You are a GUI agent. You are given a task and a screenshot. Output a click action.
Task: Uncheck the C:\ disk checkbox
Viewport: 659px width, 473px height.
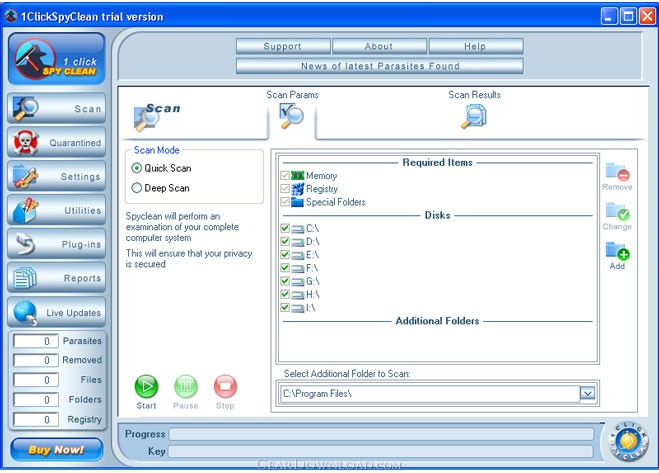tap(285, 228)
